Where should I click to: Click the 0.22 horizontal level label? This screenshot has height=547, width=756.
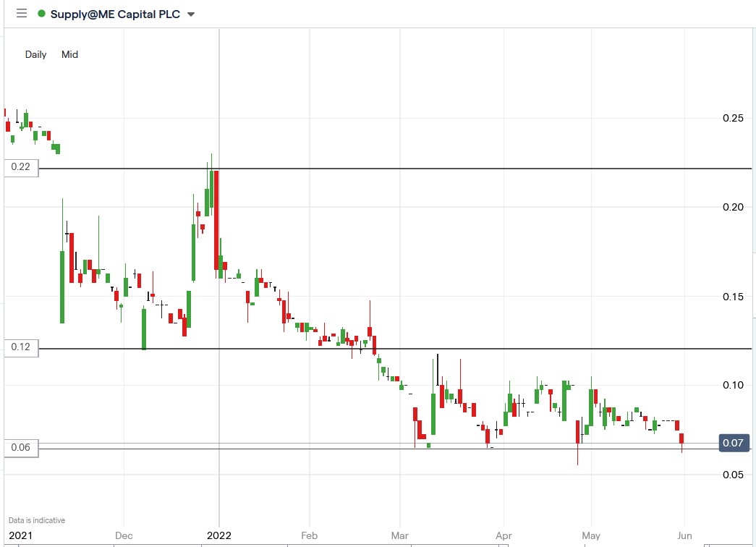[20, 167]
